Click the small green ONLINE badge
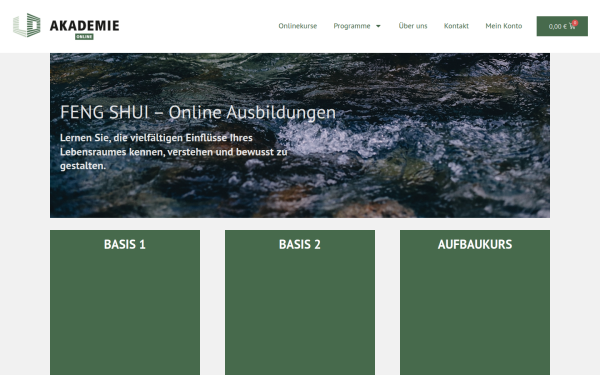This screenshot has width=600, height=375. pos(84,37)
